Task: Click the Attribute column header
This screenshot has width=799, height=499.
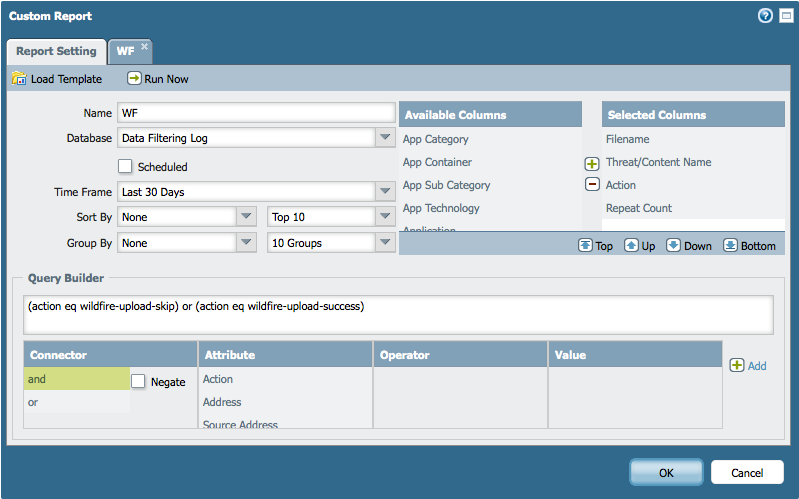Action: pyautogui.click(x=285, y=355)
